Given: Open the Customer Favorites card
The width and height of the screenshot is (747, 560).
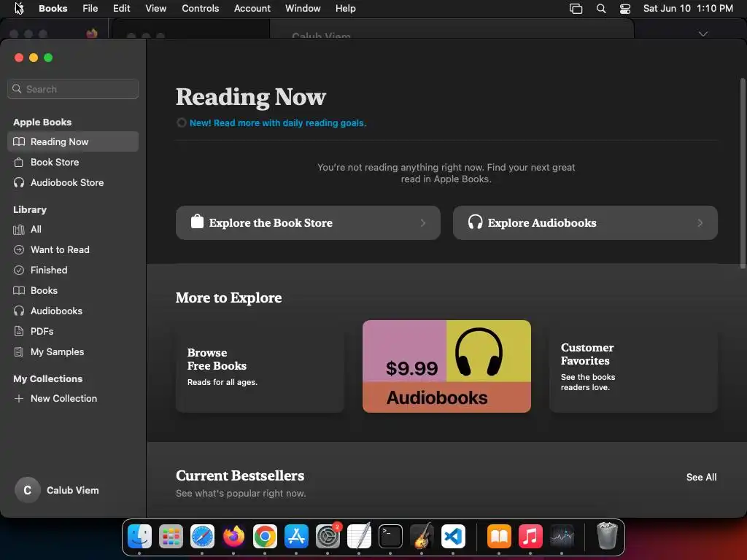Looking at the screenshot, I should 633,366.
